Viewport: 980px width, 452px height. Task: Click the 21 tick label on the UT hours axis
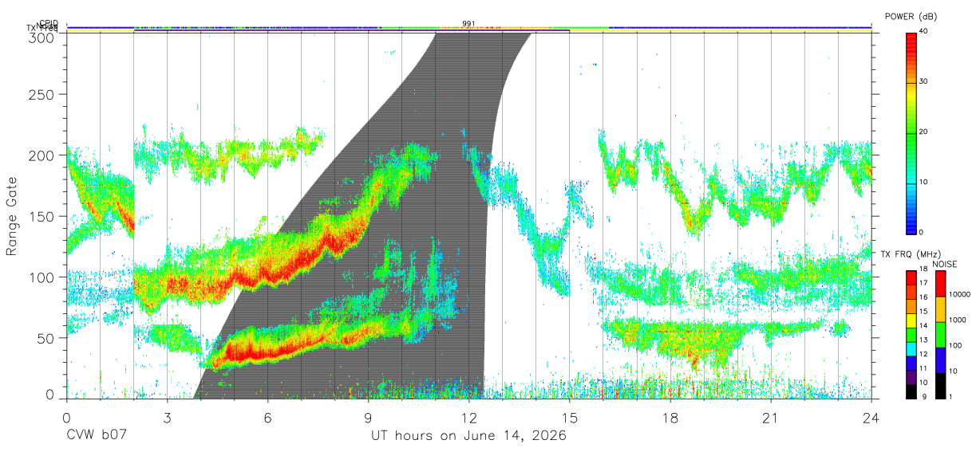coord(770,418)
